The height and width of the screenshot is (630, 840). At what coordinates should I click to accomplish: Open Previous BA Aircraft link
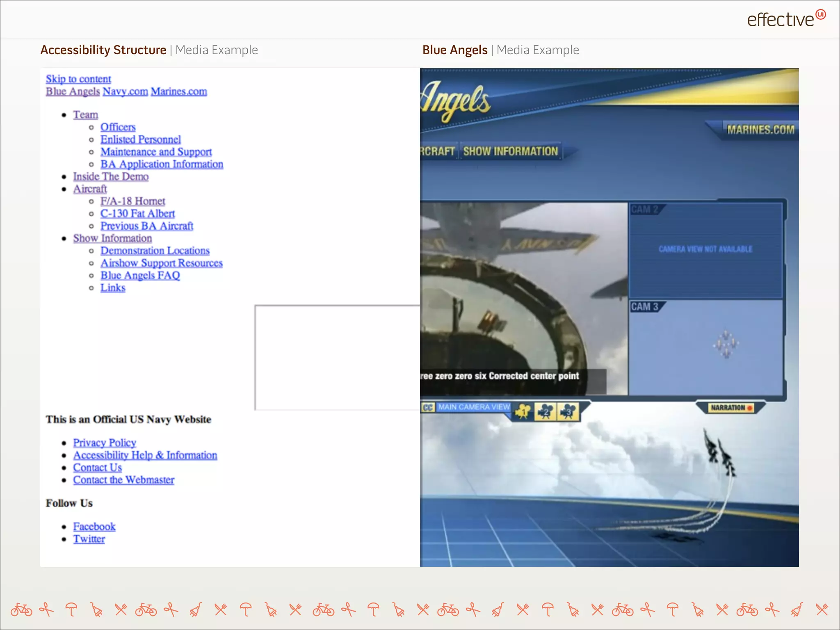pos(147,226)
